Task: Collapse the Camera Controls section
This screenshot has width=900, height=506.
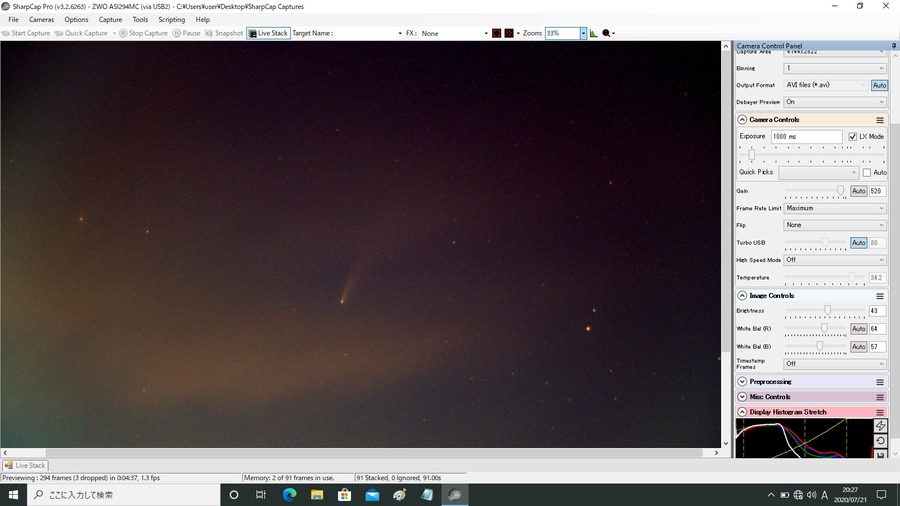Action: (742, 120)
